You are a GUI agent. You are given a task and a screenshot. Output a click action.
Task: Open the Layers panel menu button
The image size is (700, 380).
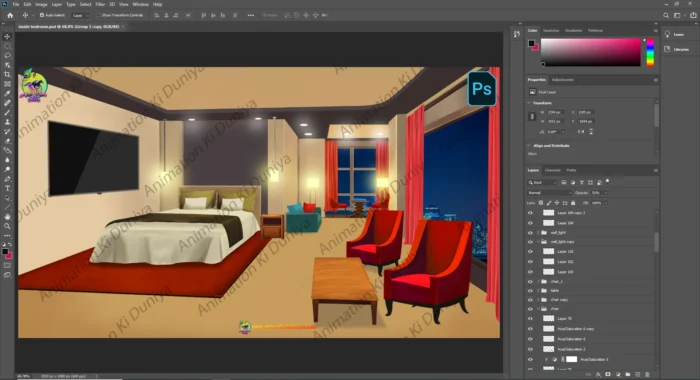tap(655, 170)
